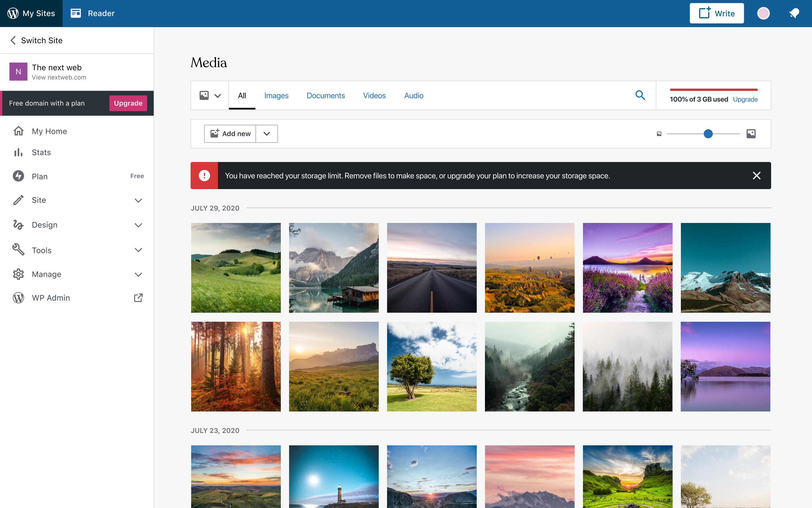Open notifications bell icon

[x=794, y=14]
